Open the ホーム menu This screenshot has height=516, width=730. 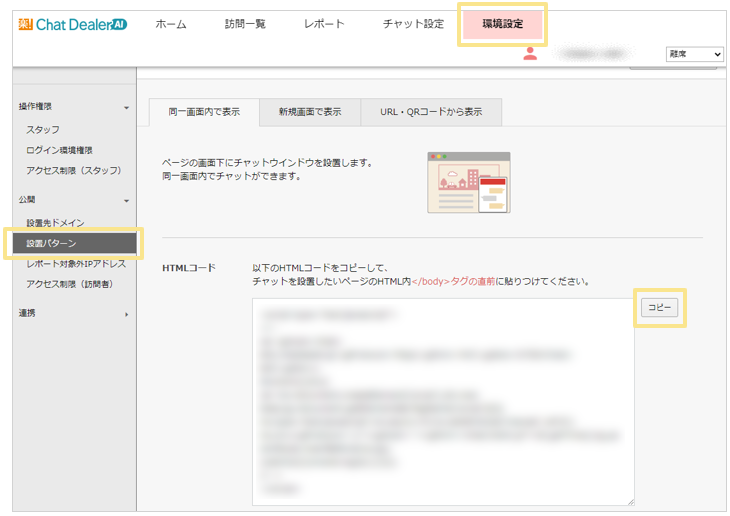[171, 24]
